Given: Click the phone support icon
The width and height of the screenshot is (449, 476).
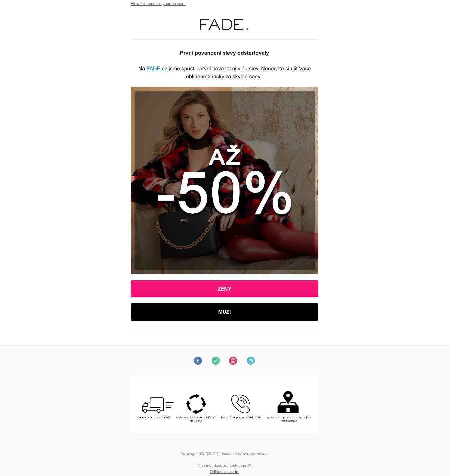Looking at the screenshot, I should [241, 404].
